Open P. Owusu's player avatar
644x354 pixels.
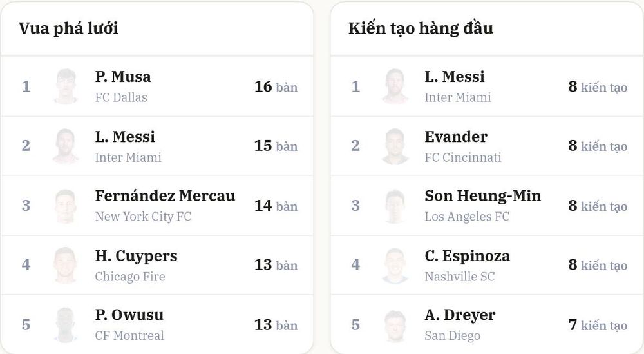pos(66,325)
